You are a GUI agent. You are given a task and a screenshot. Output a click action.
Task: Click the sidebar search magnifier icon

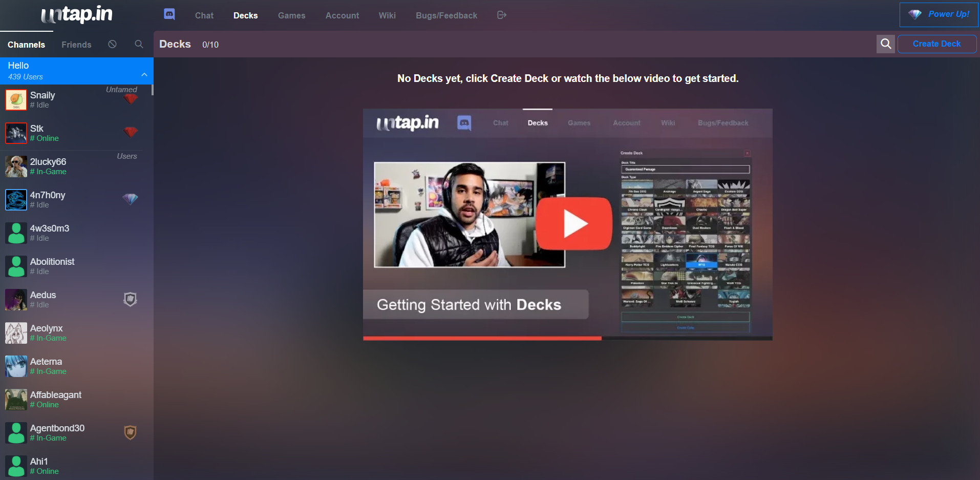click(139, 45)
